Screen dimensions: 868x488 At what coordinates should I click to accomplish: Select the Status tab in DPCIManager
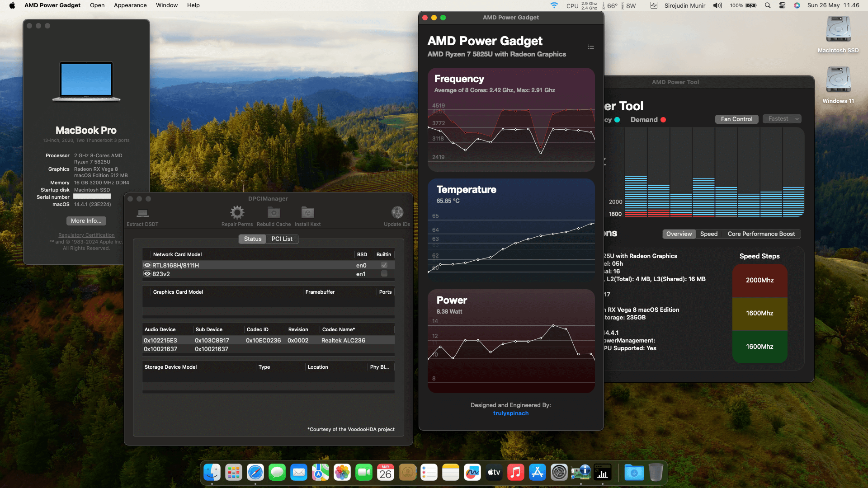(x=253, y=239)
